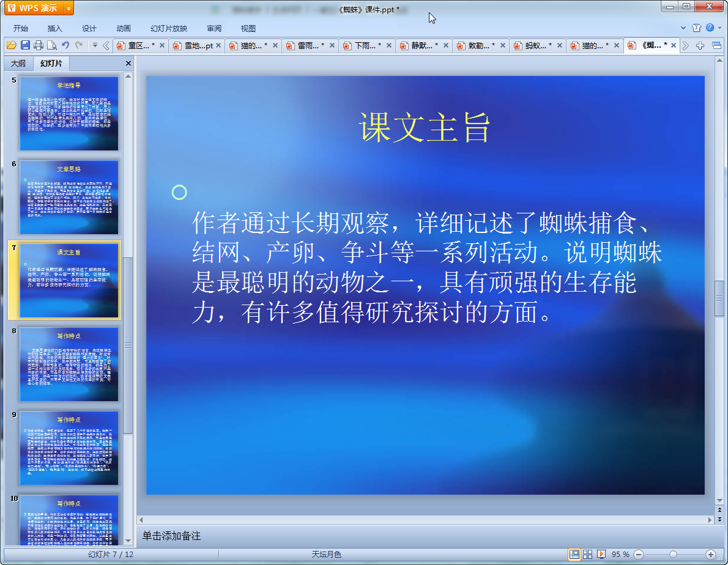Open the 审阅 ribbon tab

(x=214, y=28)
